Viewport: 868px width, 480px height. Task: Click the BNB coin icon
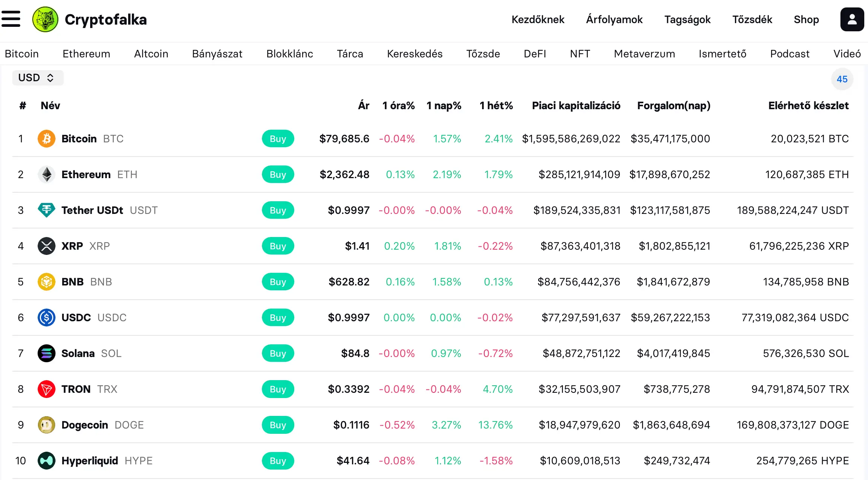tap(47, 282)
